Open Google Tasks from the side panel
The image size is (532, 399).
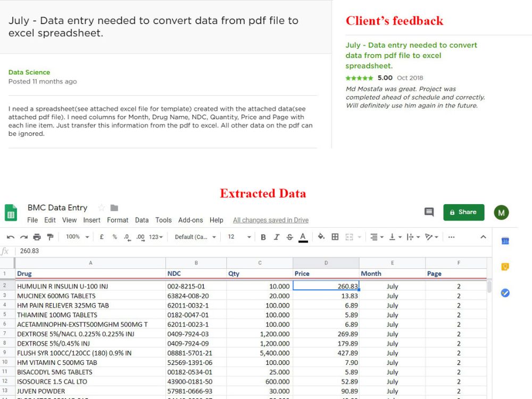[x=504, y=293]
